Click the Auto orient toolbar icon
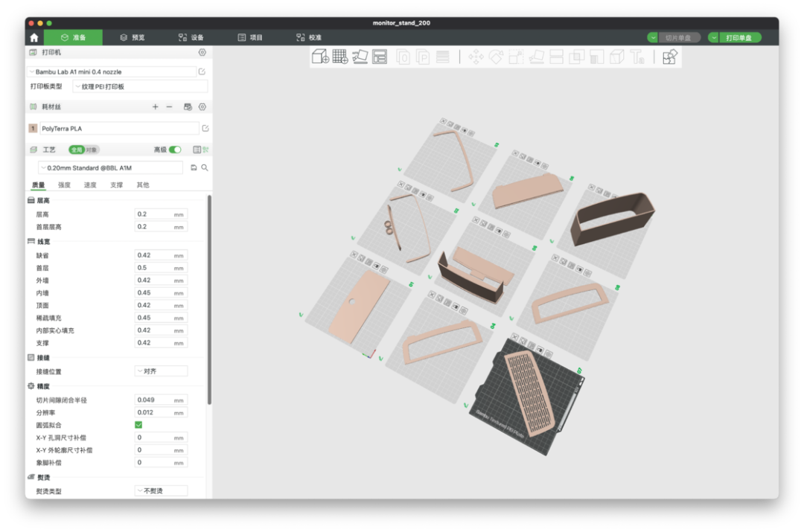804x532 pixels. [360, 57]
